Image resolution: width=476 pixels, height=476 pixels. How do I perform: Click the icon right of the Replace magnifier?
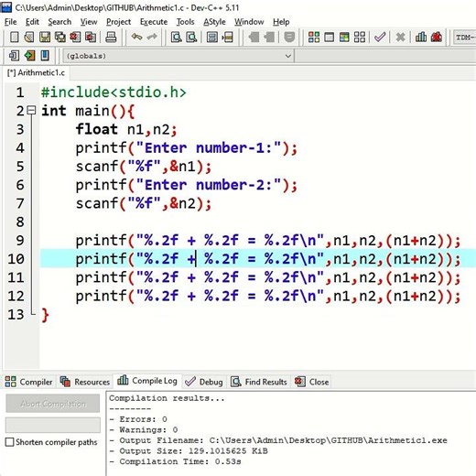click(x=212, y=38)
